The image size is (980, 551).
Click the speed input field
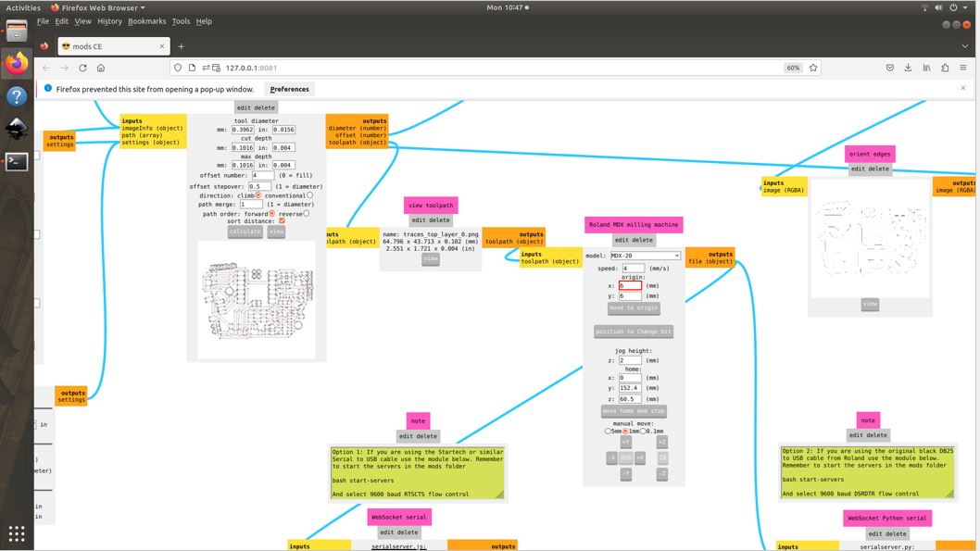634,269
